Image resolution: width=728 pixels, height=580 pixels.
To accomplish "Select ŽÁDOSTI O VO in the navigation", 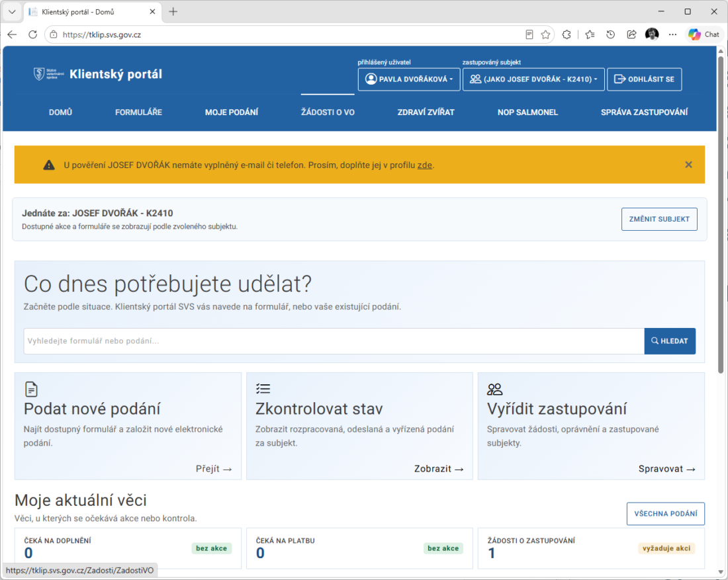I will coord(328,112).
